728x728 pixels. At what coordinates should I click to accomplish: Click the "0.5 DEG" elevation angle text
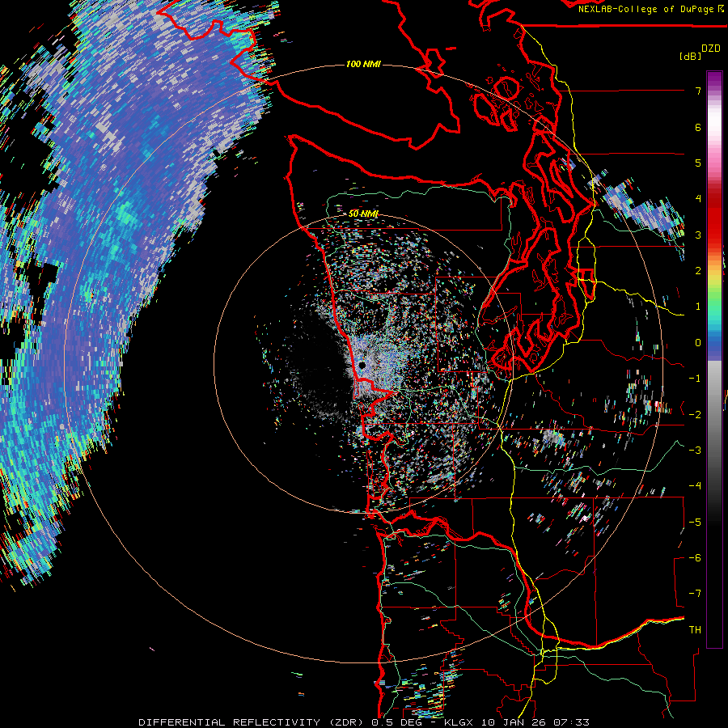tap(396, 722)
